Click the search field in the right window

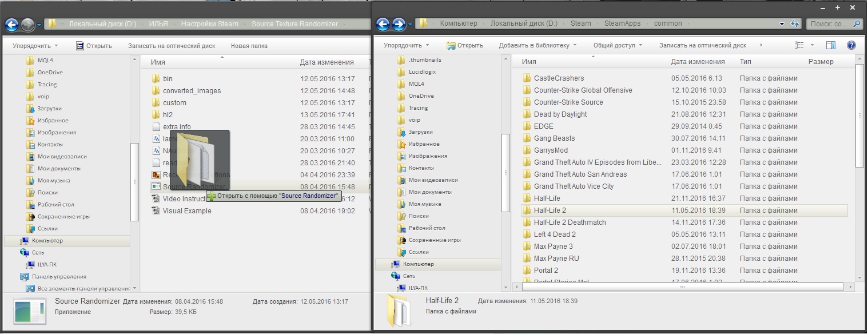point(829,24)
